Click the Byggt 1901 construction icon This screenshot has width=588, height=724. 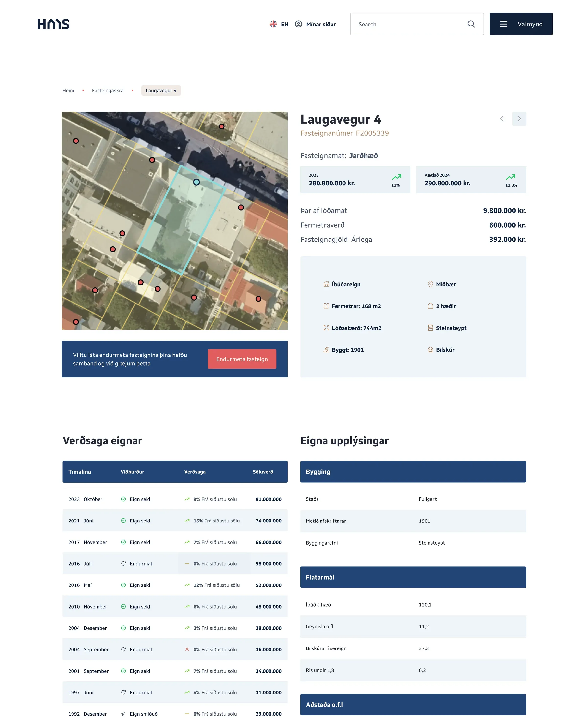[326, 350]
